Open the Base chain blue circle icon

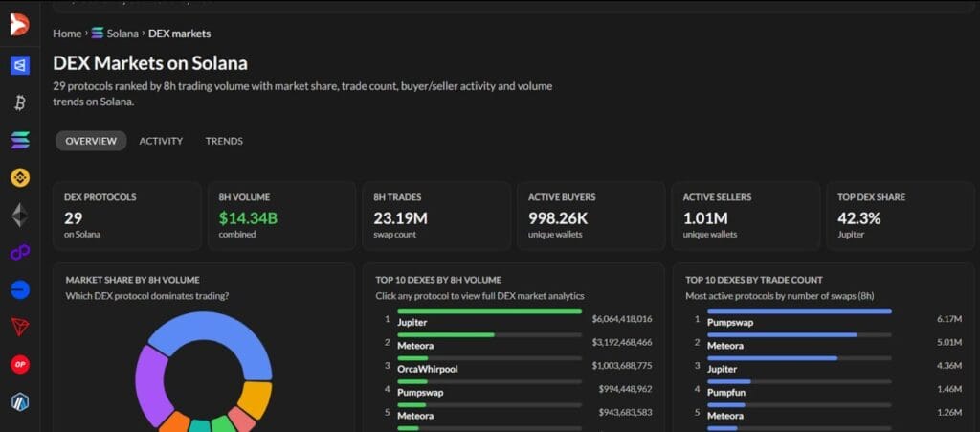point(20,289)
